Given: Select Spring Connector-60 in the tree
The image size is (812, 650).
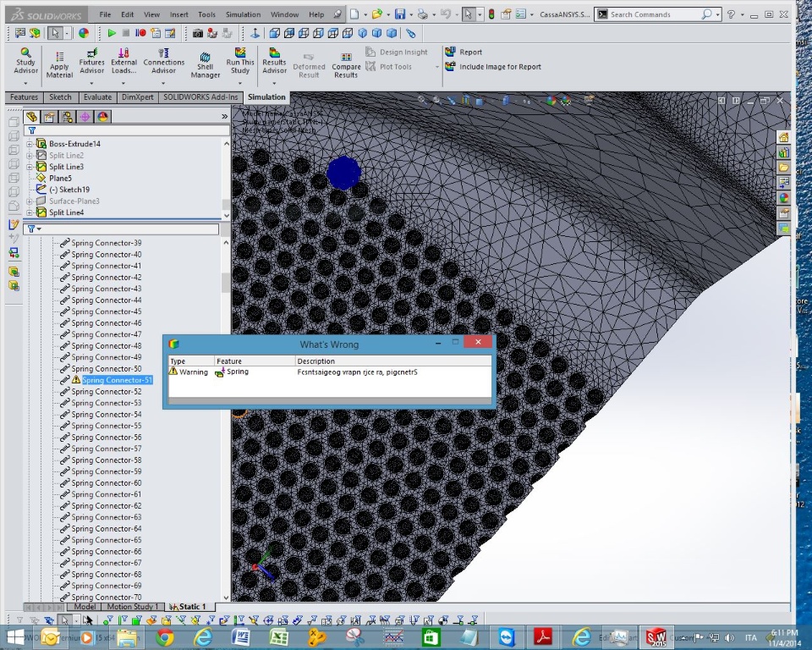Looking at the screenshot, I should point(106,483).
